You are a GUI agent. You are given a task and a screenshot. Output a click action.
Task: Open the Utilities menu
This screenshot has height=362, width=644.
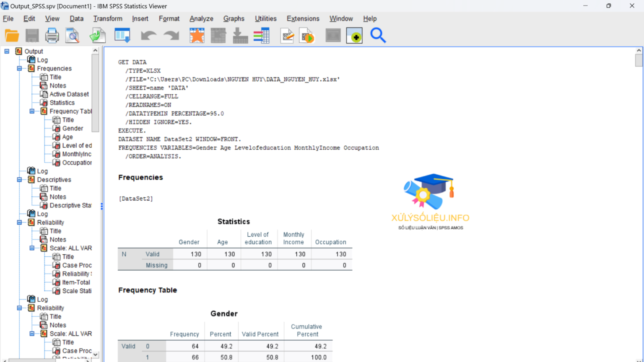(265, 18)
